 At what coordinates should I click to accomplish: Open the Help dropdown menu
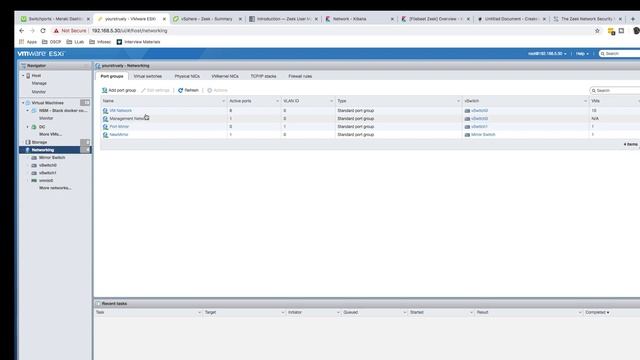coord(582,53)
